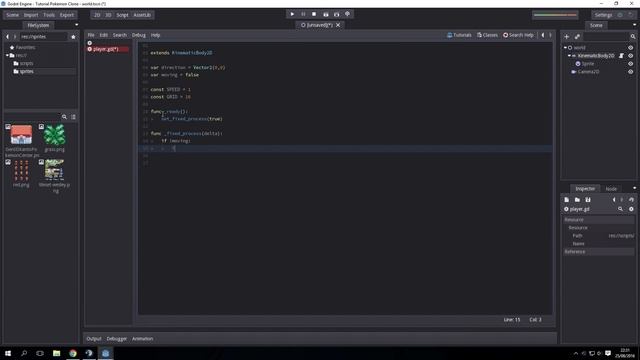Viewport: 640px width, 360px height.
Task: Hide the Sprite node
Action: point(631,64)
